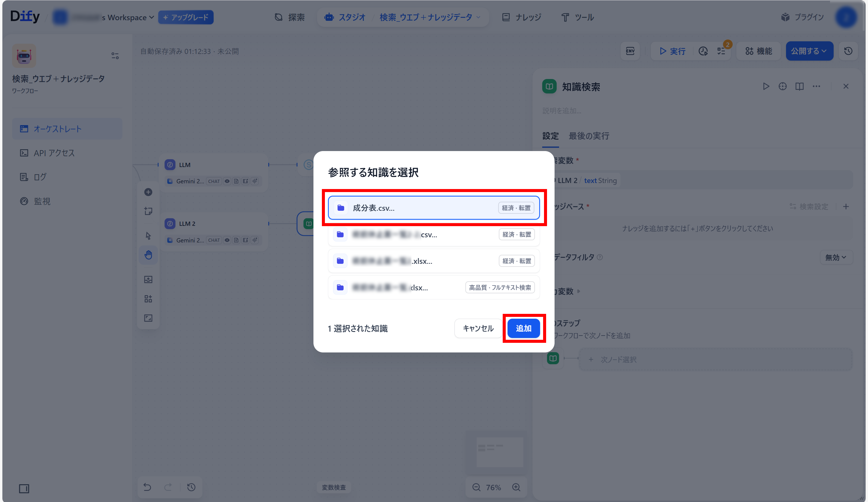Select the knowledge tagged 高品質・フルテキスト検索
Viewport: 868px width, 502px height.
(433, 287)
